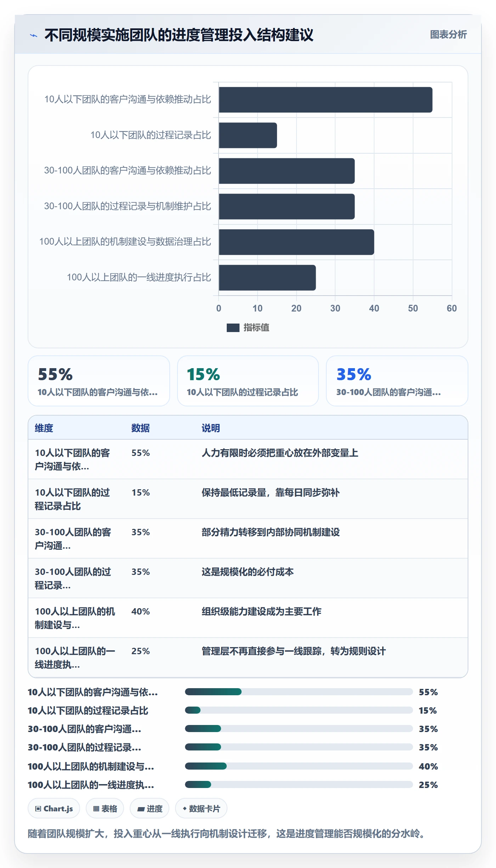Click the 说明 column header
Screen dimensions: 496x868
[x=211, y=428]
